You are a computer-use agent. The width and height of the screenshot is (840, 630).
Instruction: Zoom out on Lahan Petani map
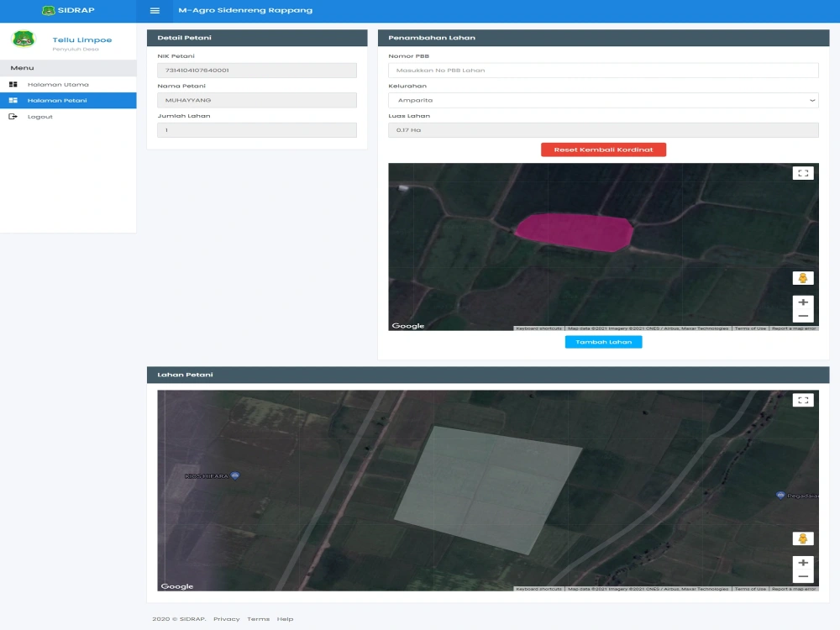pos(803,576)
